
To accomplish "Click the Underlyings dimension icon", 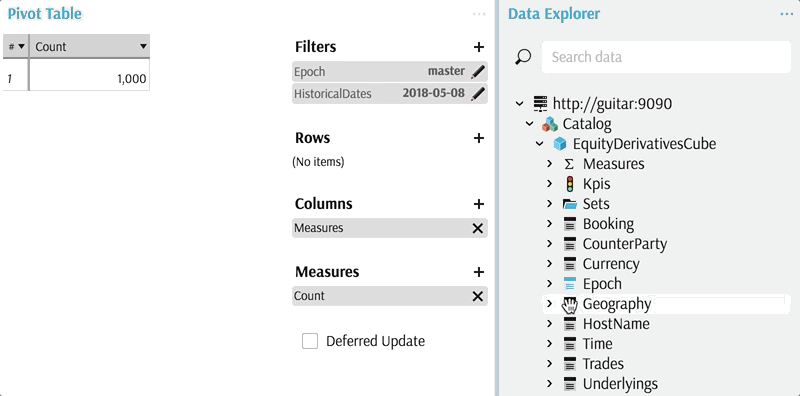I will click(570, 384).
